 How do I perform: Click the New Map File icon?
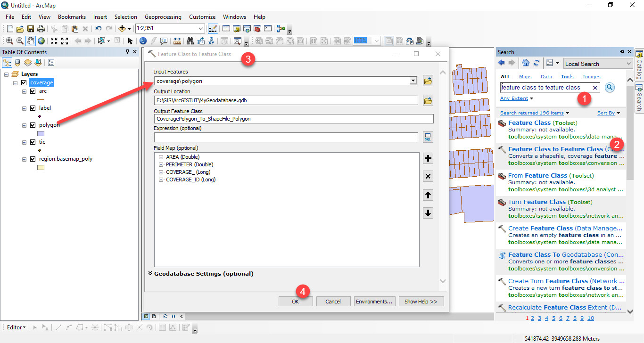click(10, 29)
